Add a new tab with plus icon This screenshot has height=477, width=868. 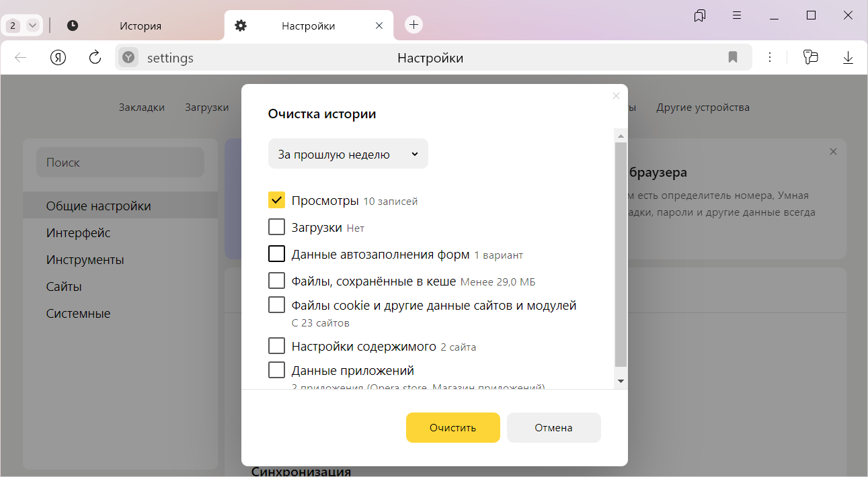tap(414, 25)
